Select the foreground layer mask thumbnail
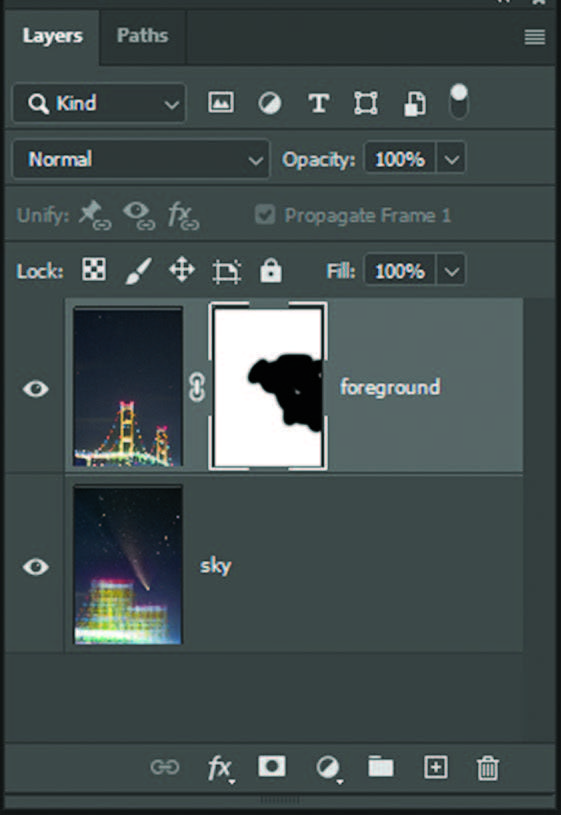The width and height of the screenshot is (561, 815). (x=268, y=386)
